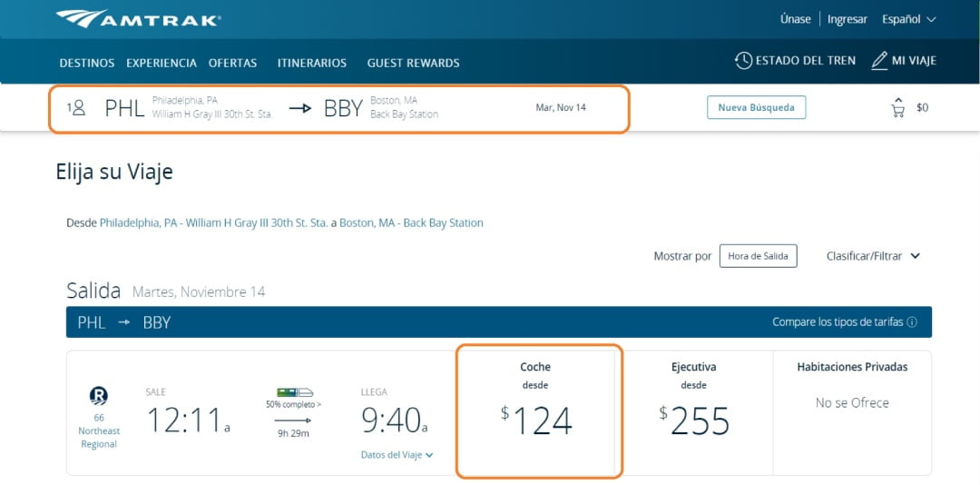Open the Itinerarios menu
This screenshot has height=485, width=980.
coord(312,64)
